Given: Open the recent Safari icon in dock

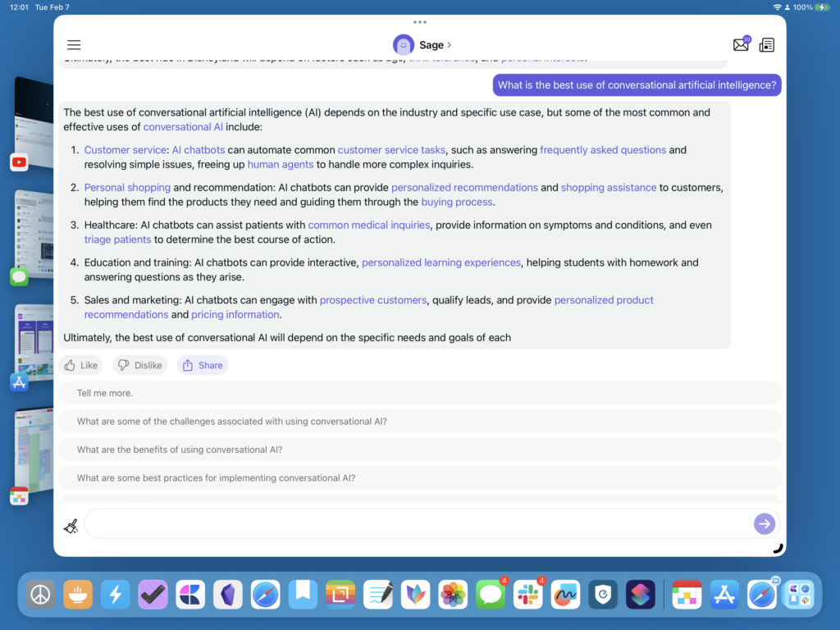Looking at the screenshot, I should [762, 595].
